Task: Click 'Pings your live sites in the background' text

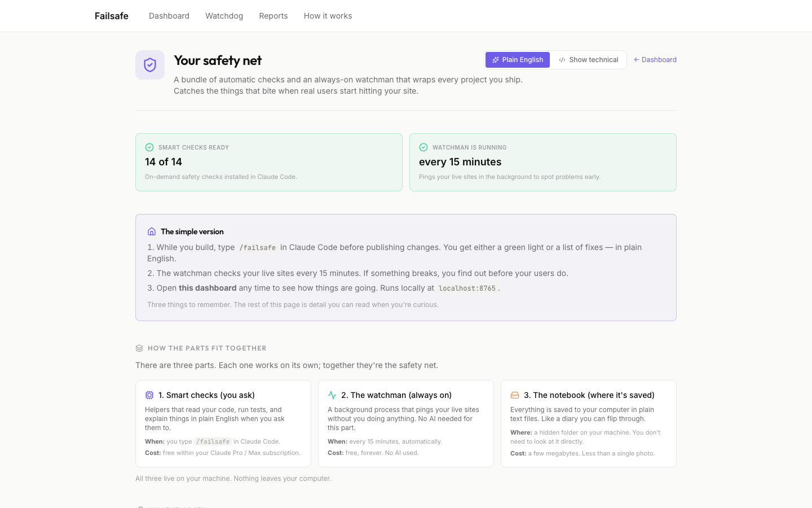Action: point(510,177)
